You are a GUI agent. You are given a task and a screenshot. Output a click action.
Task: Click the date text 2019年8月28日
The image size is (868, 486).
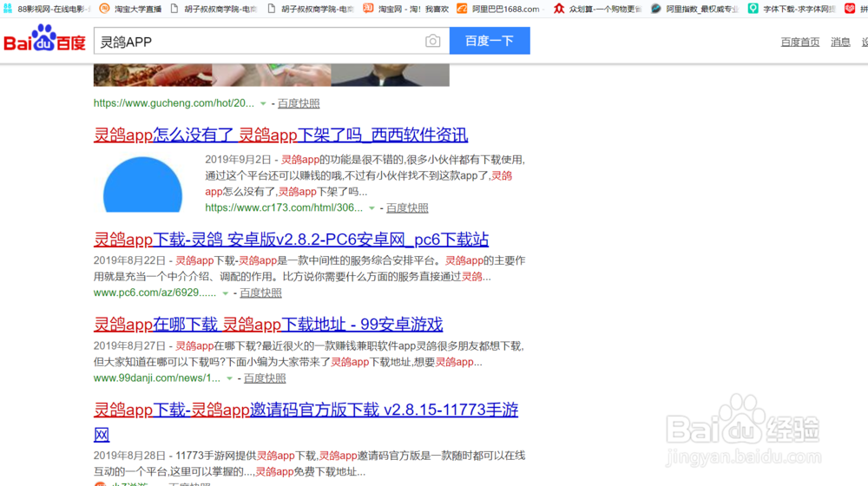[x=129, y=456]
